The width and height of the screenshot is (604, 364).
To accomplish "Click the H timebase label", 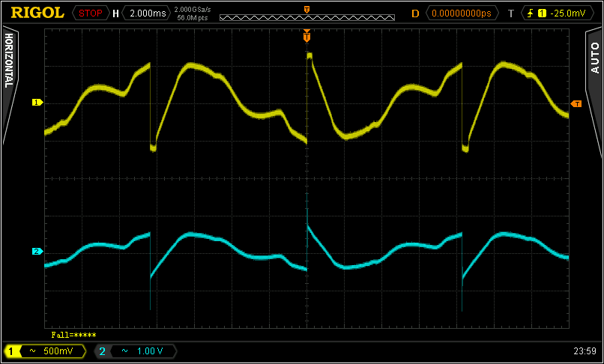I will point(115,13).
